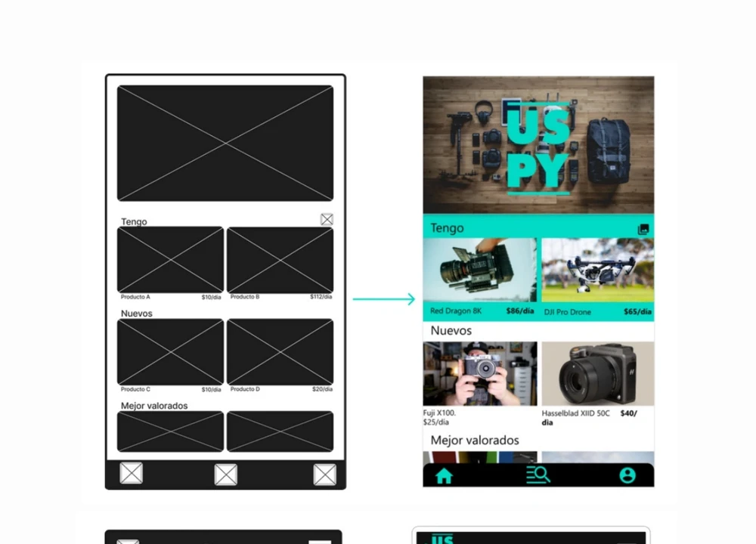Click the Hasselblad XIID 50C product name
The height and width of the screenshot is (544, 756).
click(575, 413)
